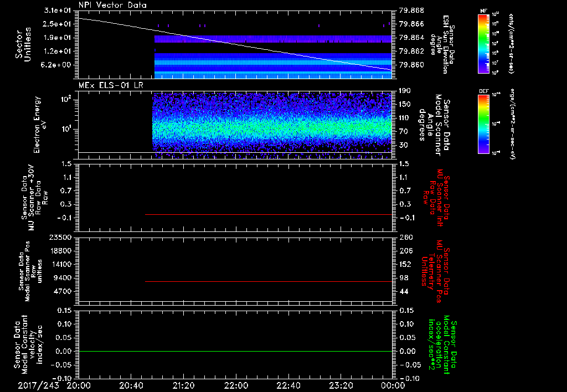Click the 190 scanner angle tick

[x=405, y=91]
